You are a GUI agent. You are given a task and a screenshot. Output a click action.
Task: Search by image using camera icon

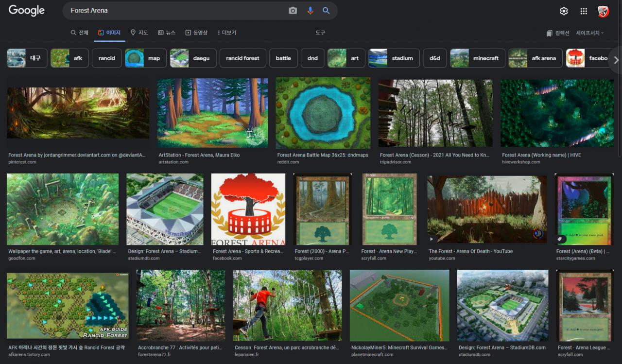293,11
